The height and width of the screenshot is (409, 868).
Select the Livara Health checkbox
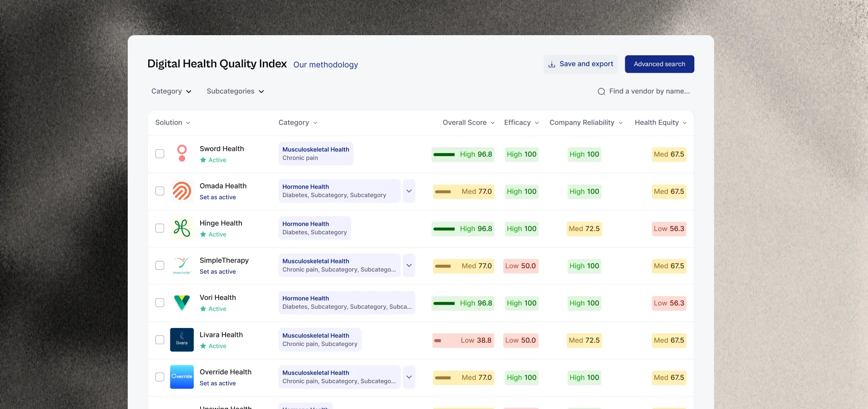coord(160,340)
